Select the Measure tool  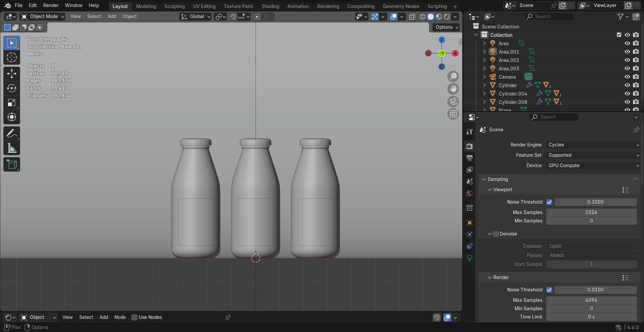point(12,148)
